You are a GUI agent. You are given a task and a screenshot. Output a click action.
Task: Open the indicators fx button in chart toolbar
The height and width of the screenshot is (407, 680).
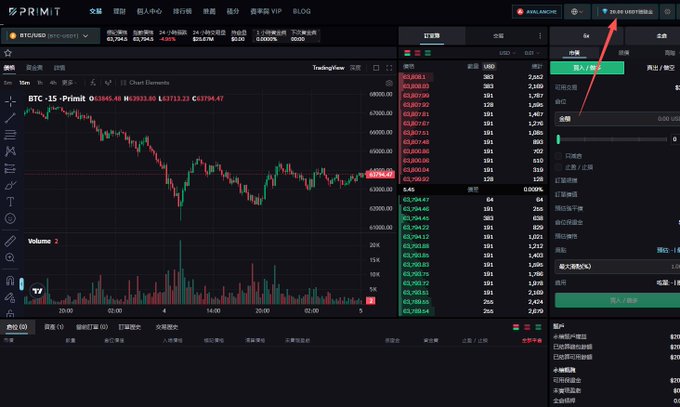[x=93, y=82]
